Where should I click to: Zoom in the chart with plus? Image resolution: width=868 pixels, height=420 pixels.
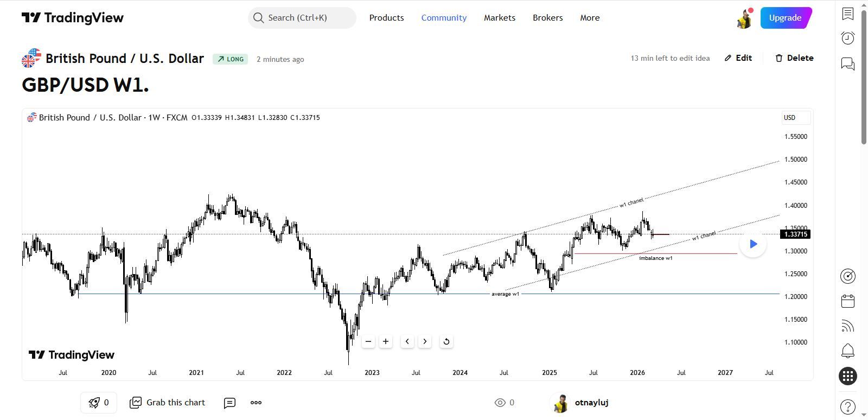tap(386, 341)
